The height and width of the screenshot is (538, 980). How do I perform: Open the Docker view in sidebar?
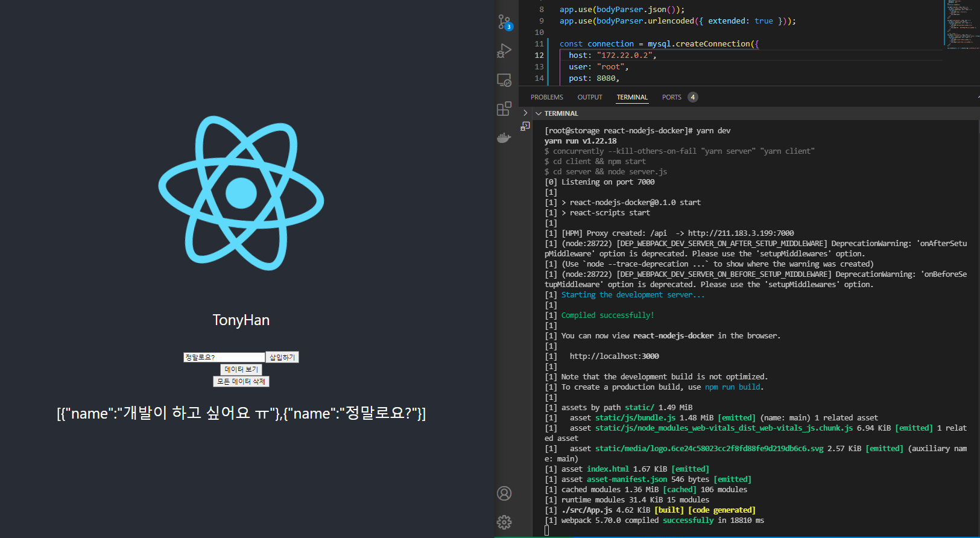pyautogui.click(x=504, y=138)
